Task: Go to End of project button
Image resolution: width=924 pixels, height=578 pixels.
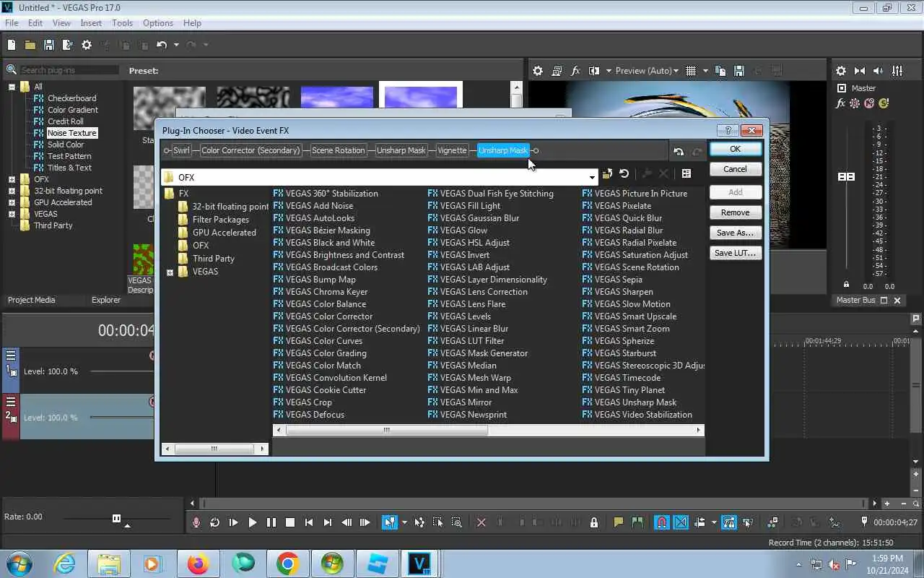Action: [x=328, y=522]
